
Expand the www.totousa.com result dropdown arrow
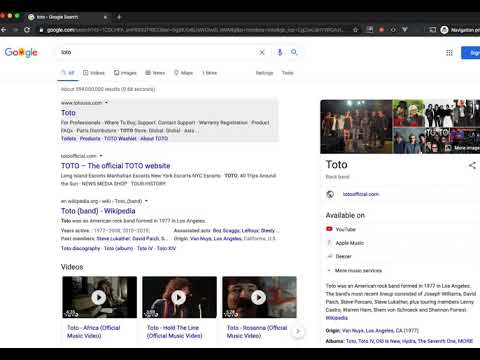point(106,103)
